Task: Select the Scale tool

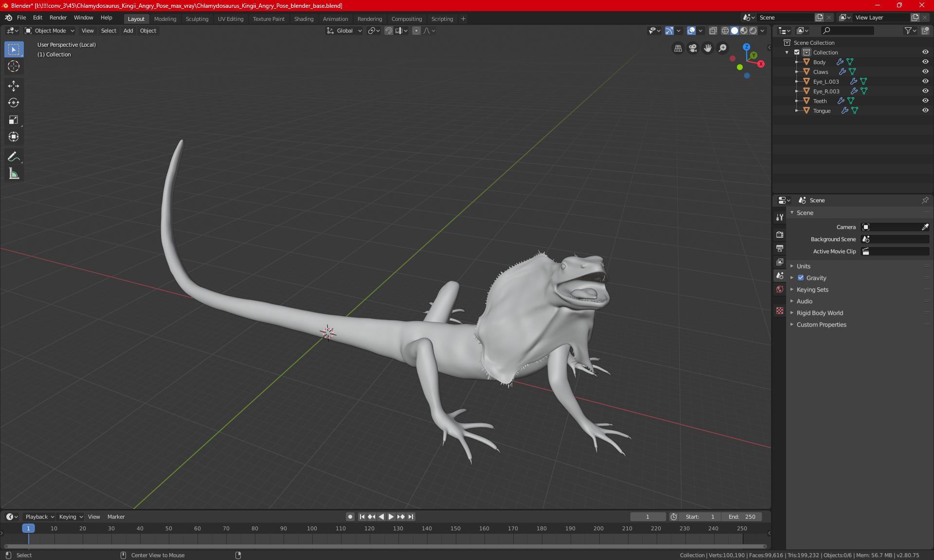Action: tap(14, 120)
